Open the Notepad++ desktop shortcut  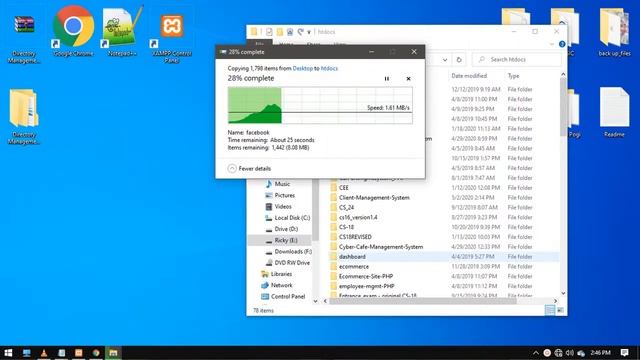(122, 31)
